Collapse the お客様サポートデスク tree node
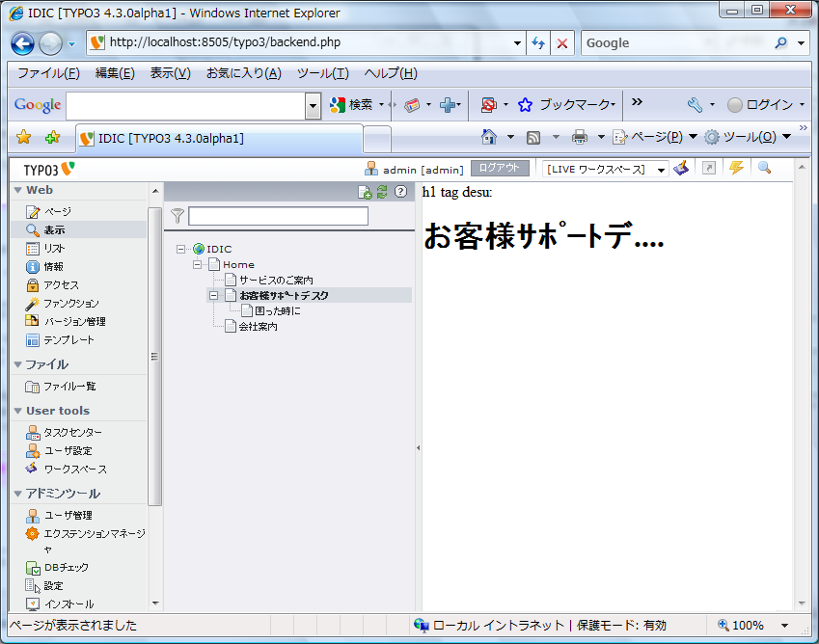The height and width of the screenshot is (644, 819). tap(213, 295)
